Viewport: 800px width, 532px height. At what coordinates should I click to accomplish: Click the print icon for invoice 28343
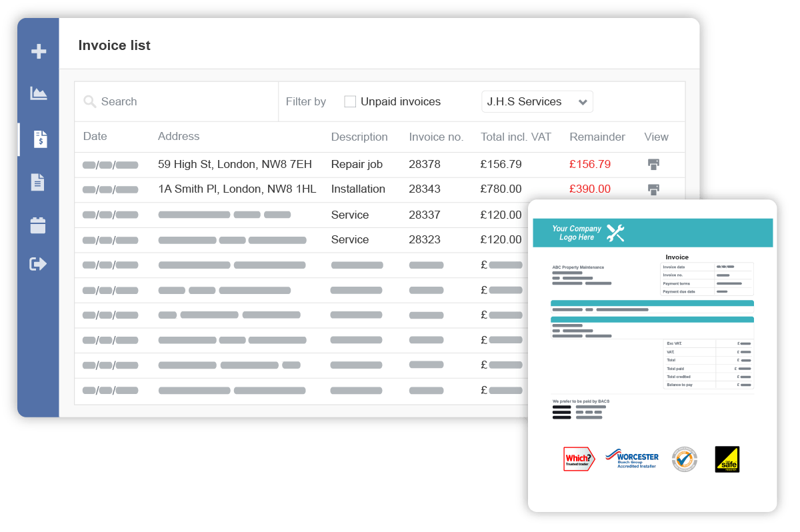[653, 189]
